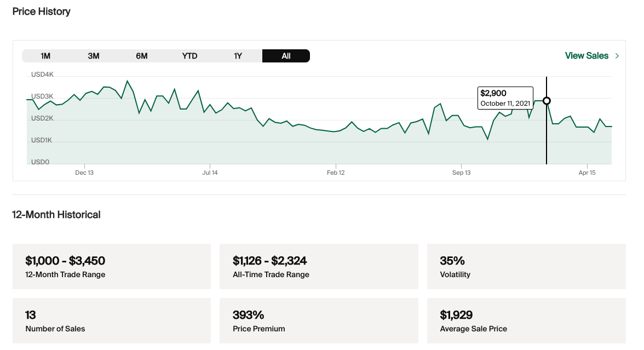Click the Average Sale Price card
The width and height of the screenshot is (644, 350).
[526, 320]
